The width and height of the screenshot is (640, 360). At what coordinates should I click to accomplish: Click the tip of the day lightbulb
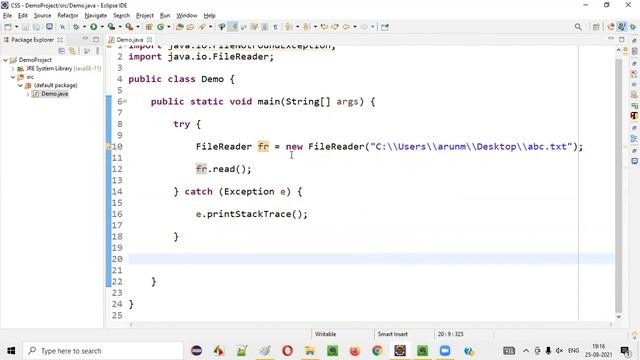click(x=635, y=335)
